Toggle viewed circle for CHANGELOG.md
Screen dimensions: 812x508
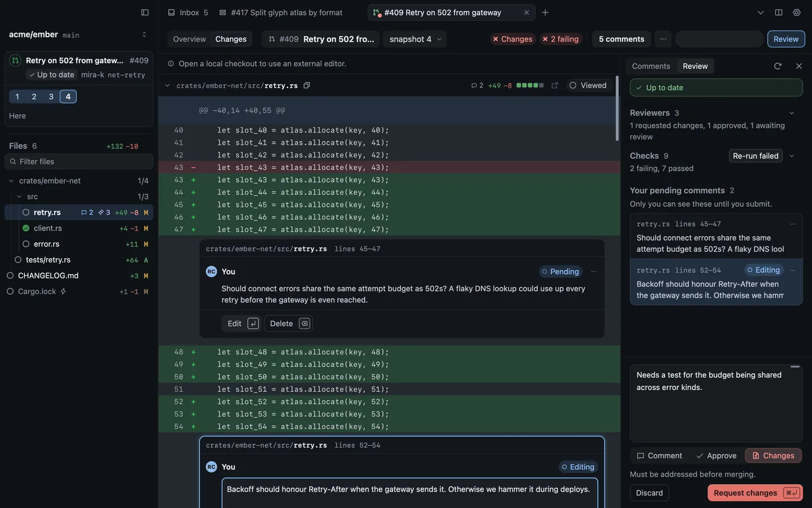point(10,276)
